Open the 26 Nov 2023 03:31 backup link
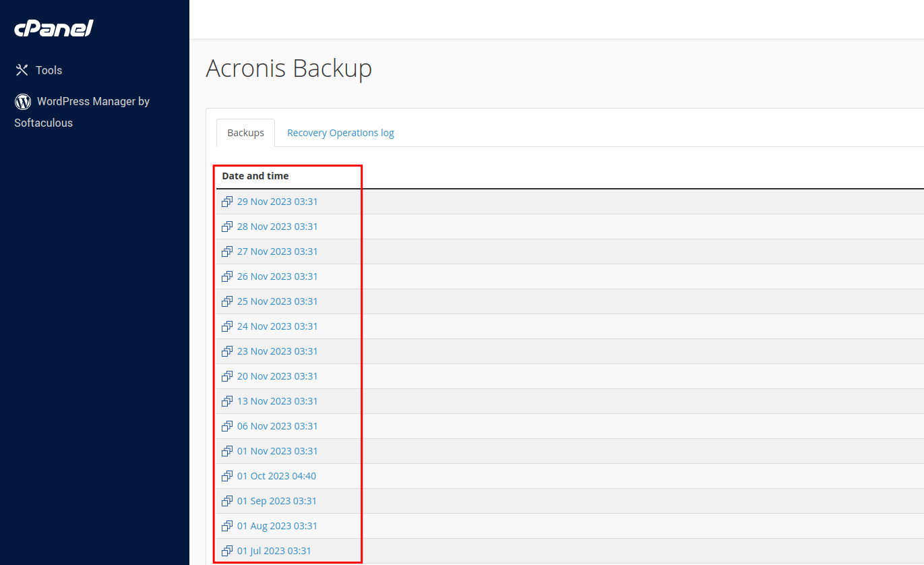This screenshot has width=924, height=565. pos(277,276)
